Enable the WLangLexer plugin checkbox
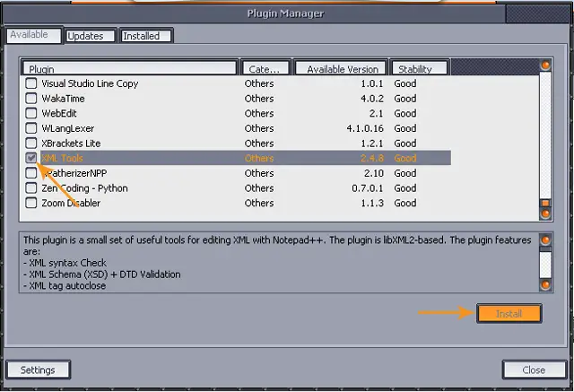 [31, 128]
